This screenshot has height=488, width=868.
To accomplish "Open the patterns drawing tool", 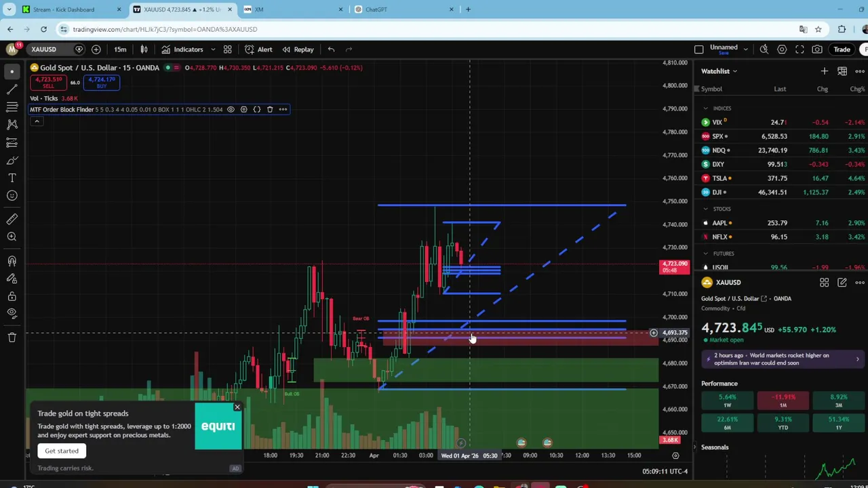I will point(12,124).
